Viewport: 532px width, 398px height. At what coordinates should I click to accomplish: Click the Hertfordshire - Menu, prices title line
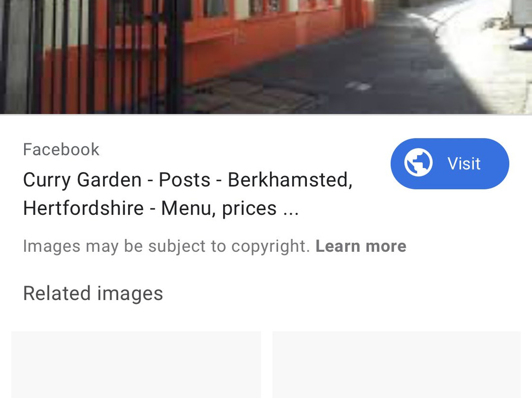click(161, 208)
